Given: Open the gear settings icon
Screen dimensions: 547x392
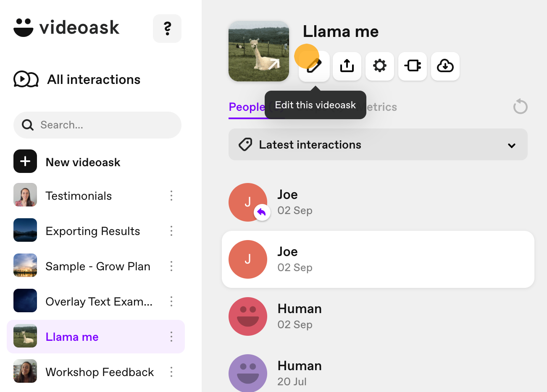Looking at the screenshot, I should click(380, 66).
